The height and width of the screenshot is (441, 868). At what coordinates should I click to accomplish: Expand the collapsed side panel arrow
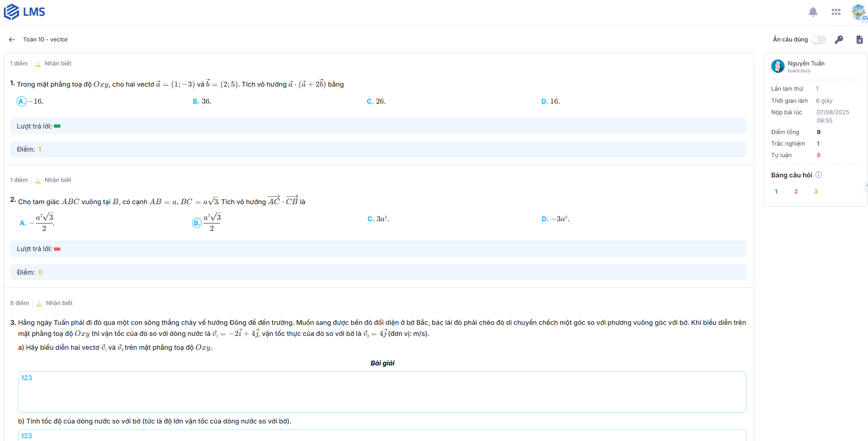point(866,186)
